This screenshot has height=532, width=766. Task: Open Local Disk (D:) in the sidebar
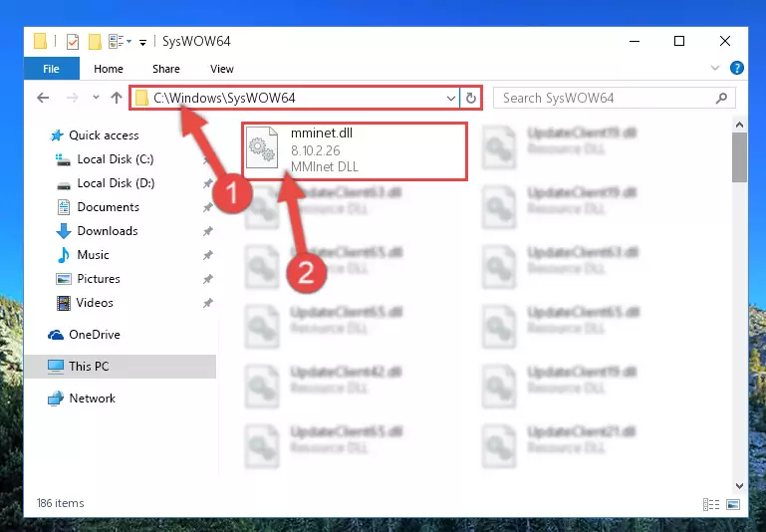click(116, 182)
